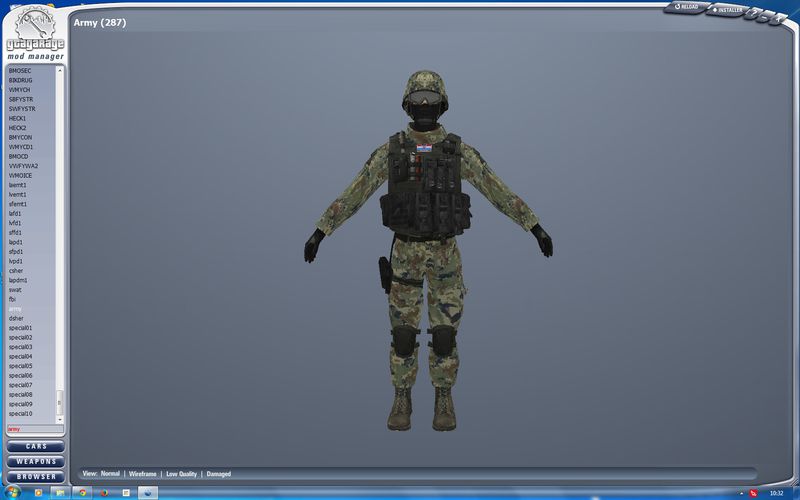
Task: Click the Reload button
Action: click(686, 7)
